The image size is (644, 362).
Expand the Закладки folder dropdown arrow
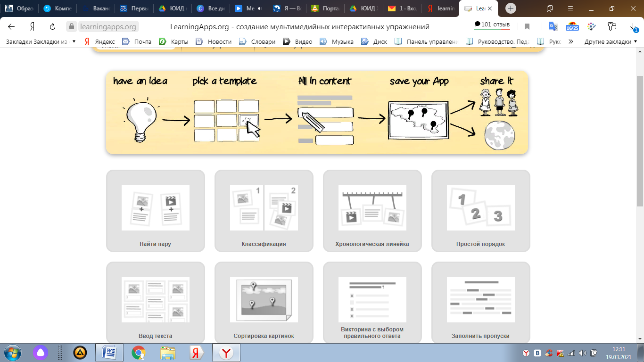coord(74,41)
